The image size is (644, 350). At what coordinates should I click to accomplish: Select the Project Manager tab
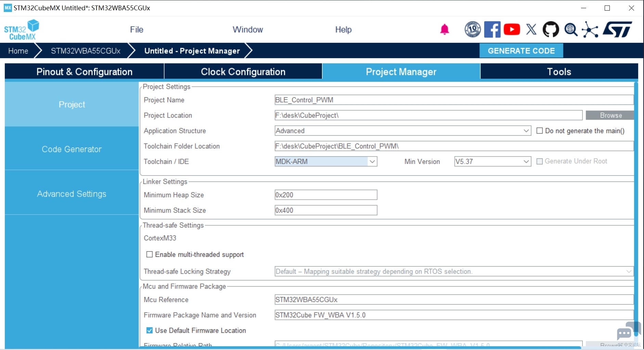[x=401, y=72]
